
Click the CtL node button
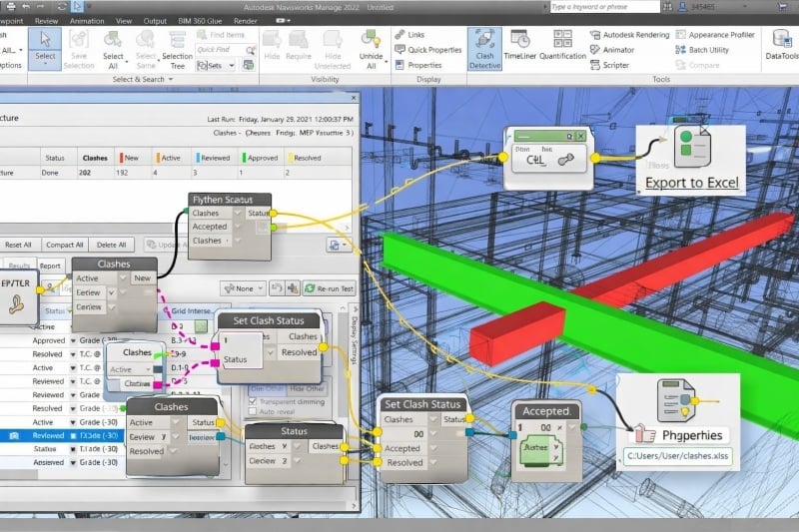tap(548, 160)
